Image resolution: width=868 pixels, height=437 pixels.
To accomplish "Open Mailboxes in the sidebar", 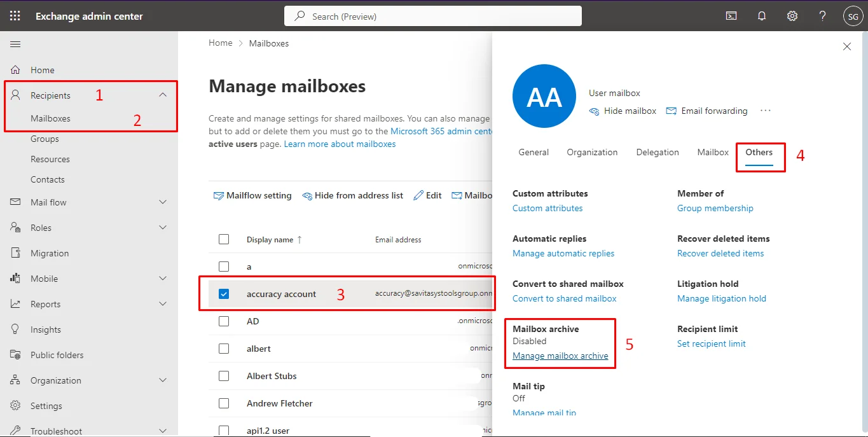I will 50,118.
